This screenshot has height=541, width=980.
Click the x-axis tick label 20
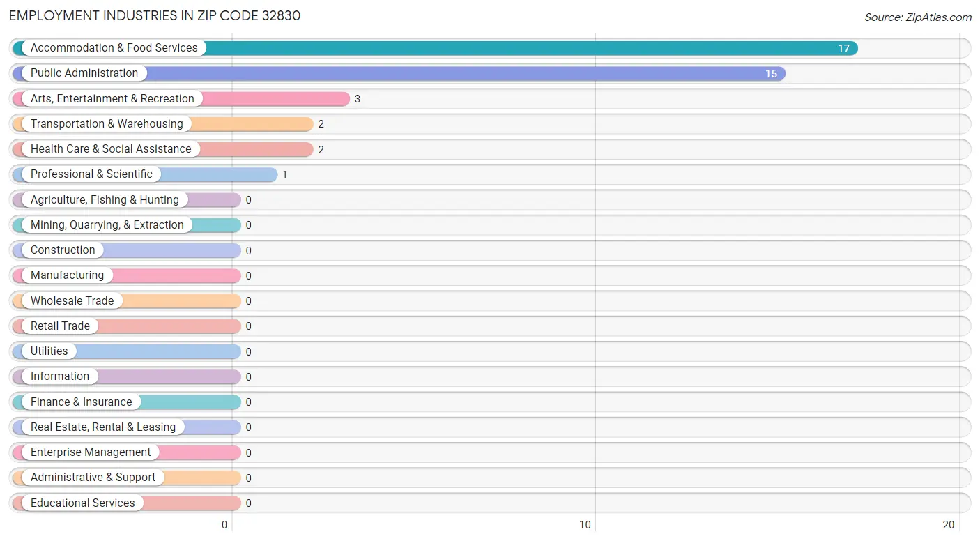pyautogui.click(x=949, y=525)
